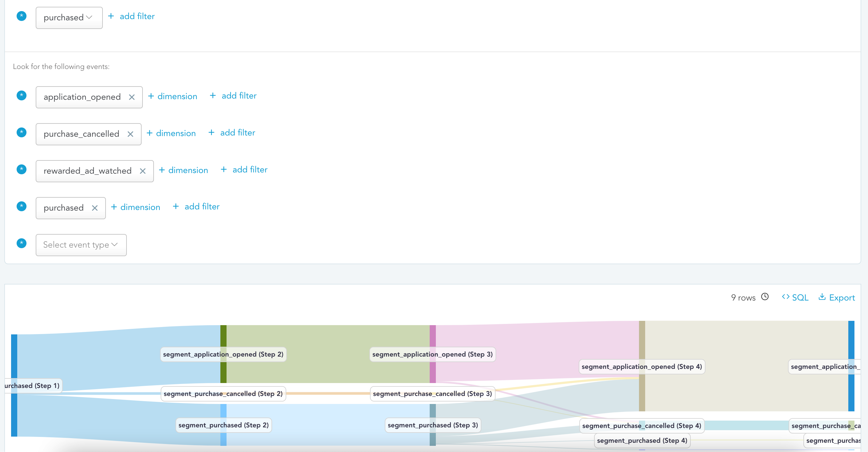This screenshot has width=868, height=452.
Task: Click the SQL code brackets icon
Action: click(x=786, y=297)
